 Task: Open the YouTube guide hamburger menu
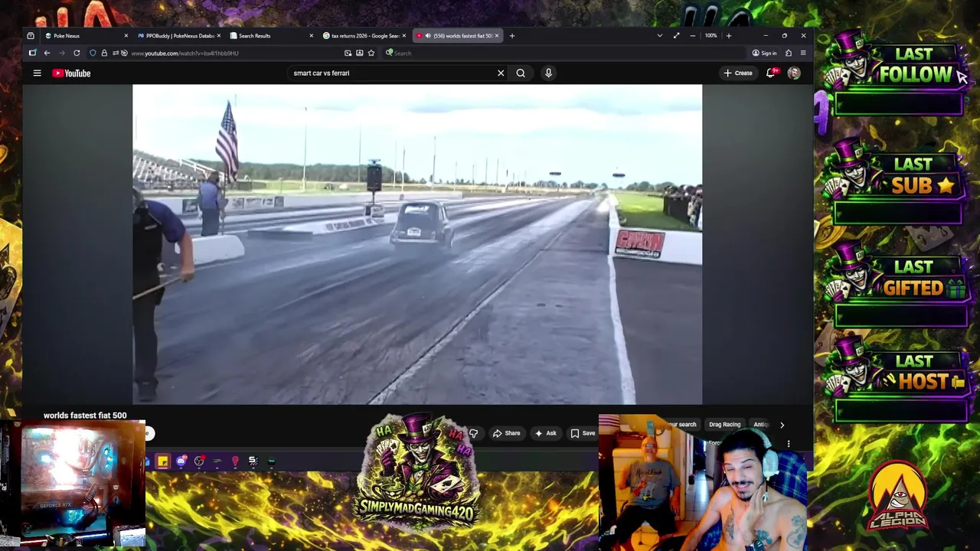coord(37,73)
